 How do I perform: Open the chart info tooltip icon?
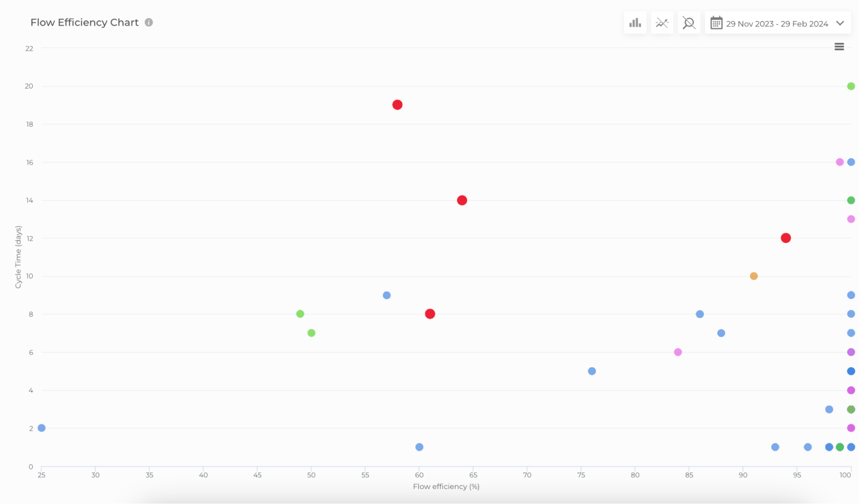tap(149, 22)
